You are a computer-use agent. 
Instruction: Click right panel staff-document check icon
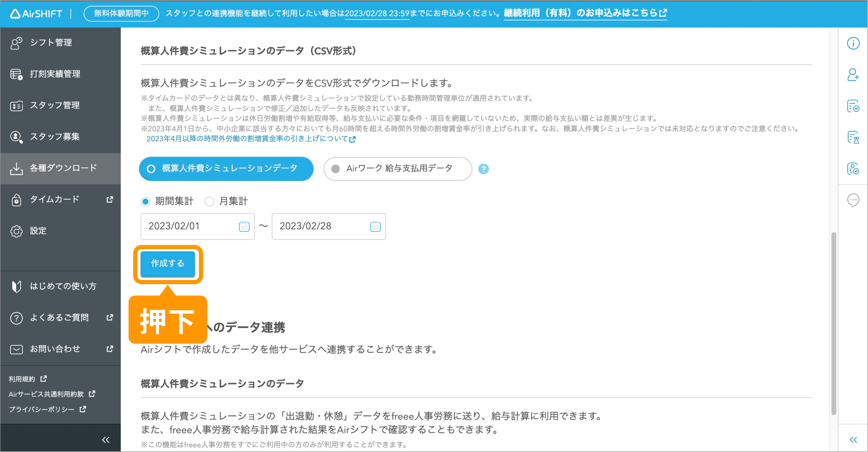pos(853,168)
